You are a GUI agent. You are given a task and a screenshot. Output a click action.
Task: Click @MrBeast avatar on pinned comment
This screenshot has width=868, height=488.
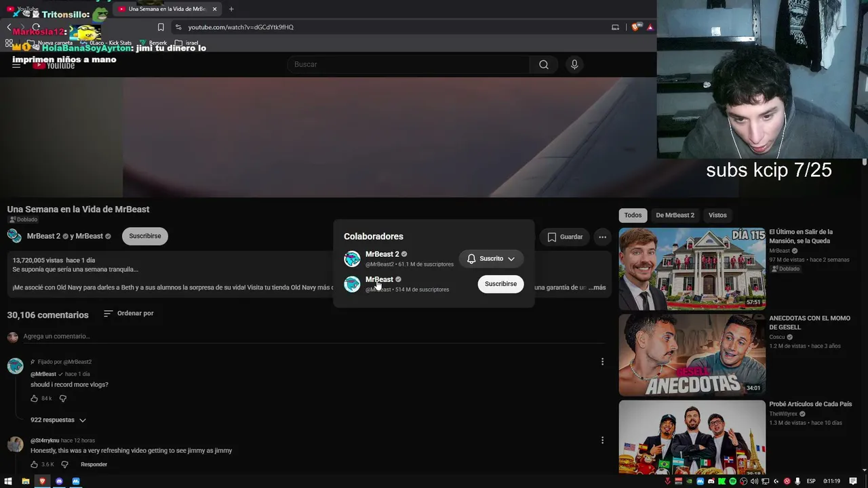(x=15, y=366)
